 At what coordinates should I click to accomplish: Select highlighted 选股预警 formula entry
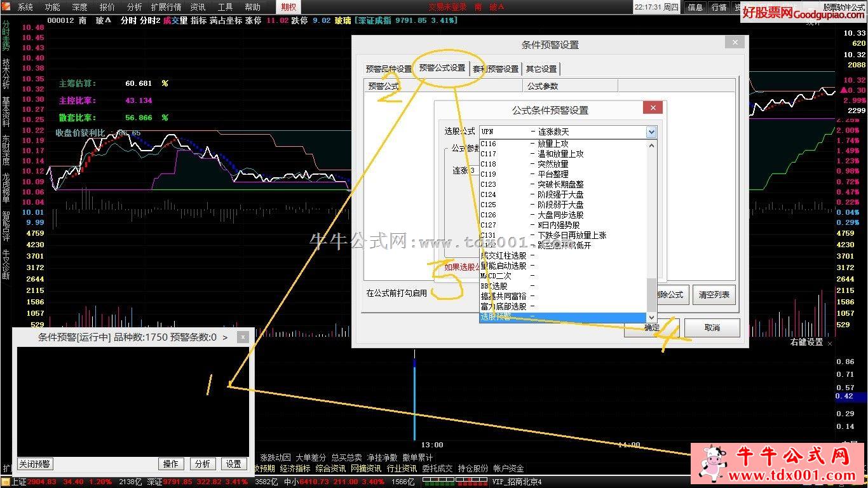click(x=562, y=316)
